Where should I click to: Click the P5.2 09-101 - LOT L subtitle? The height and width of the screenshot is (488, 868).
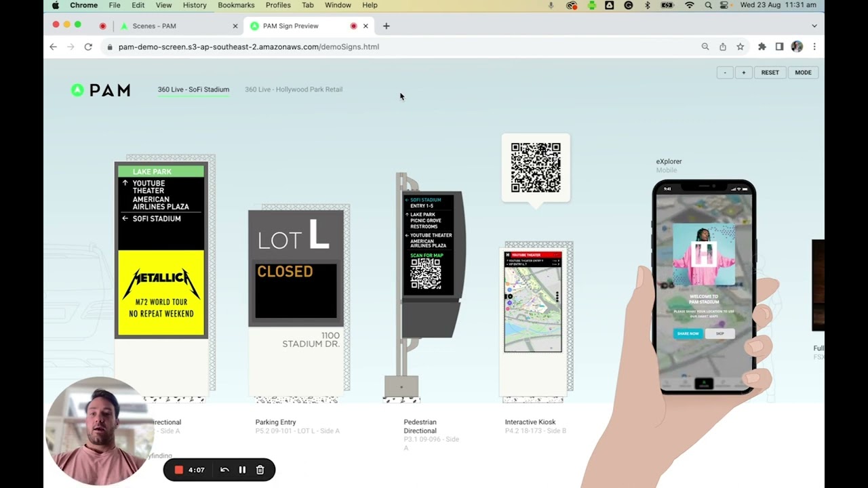pyautogui.click(x=297, y=431)
